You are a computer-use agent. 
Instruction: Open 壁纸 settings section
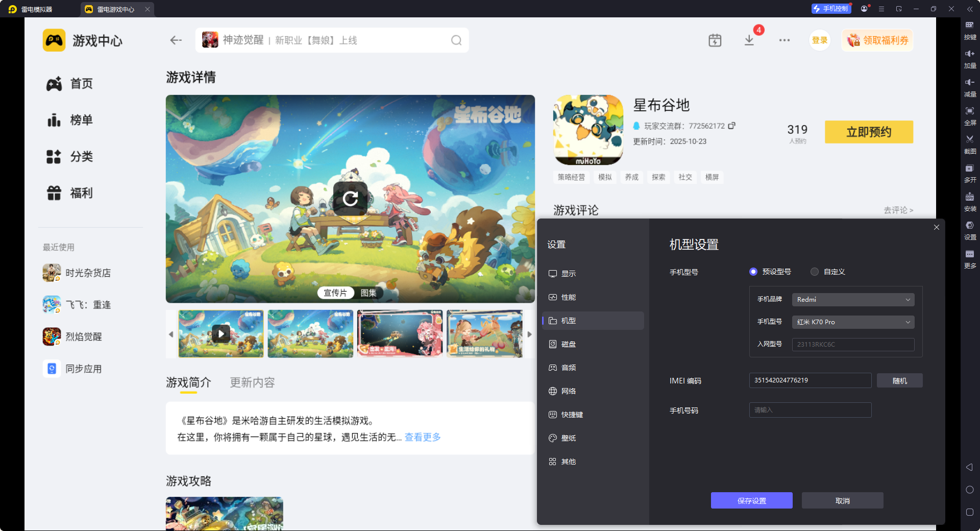coord(593,438)
